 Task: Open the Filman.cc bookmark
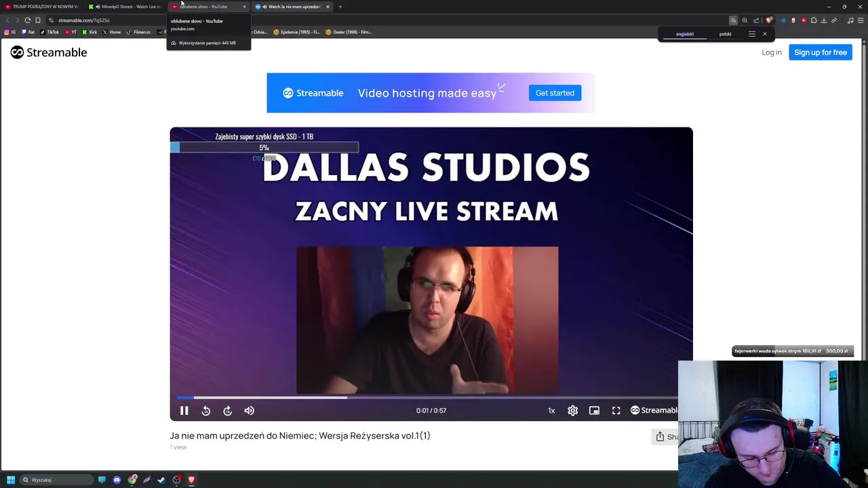coord(138,32)
